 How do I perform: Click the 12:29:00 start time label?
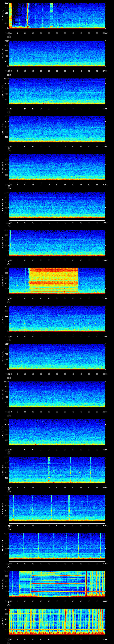tap(9, 184)
